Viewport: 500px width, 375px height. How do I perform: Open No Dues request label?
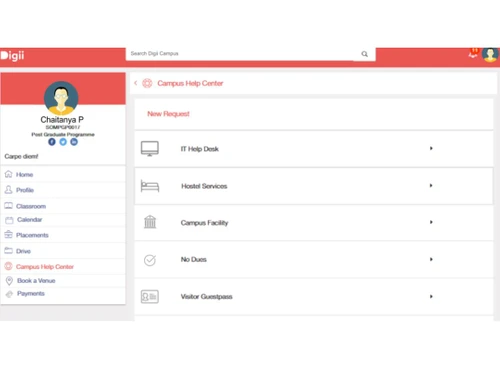click(194, 259)
